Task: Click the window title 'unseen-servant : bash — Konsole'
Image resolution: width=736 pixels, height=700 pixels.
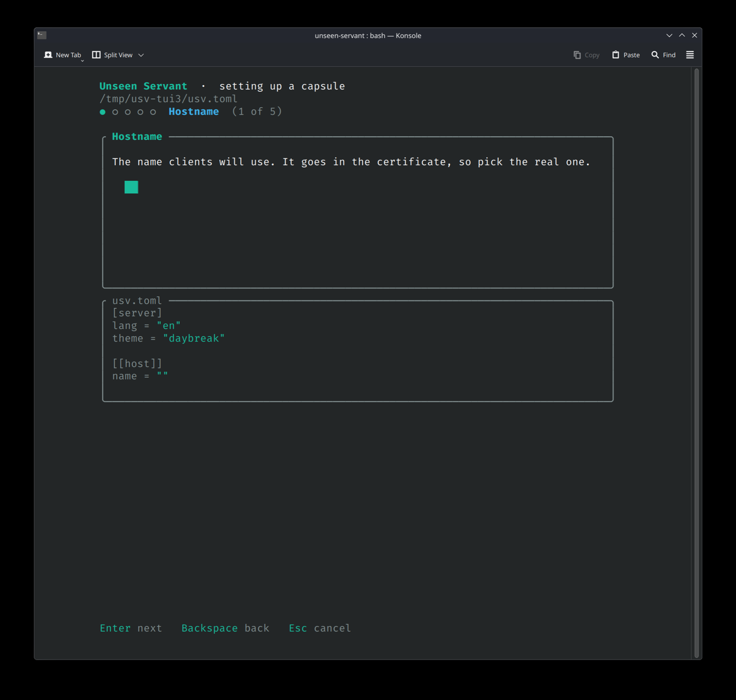Action: click(368, 36)
